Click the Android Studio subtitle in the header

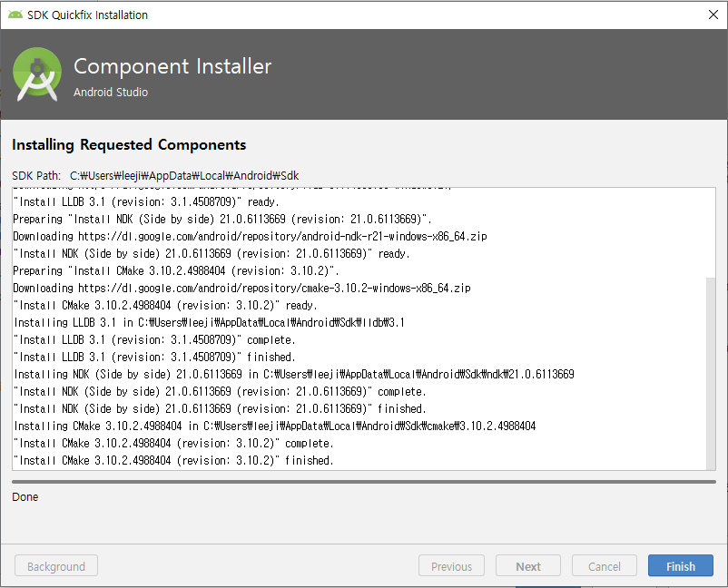[x=111, y=92]
